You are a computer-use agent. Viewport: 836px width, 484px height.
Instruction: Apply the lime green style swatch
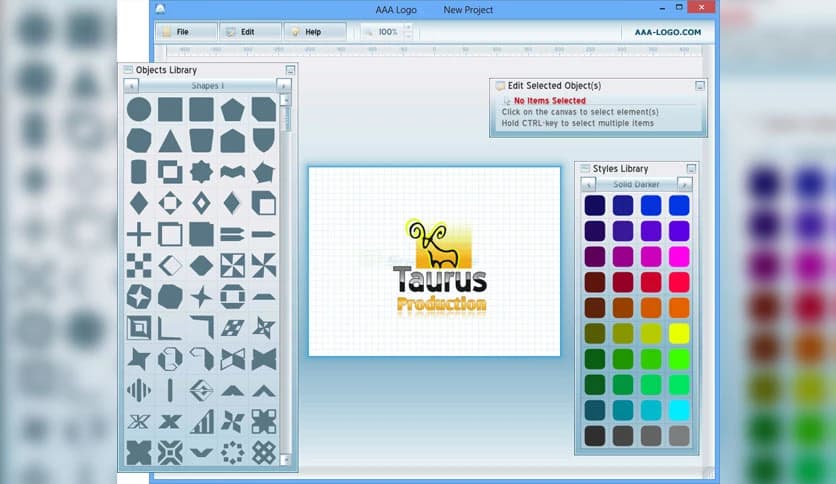(679, 359)
